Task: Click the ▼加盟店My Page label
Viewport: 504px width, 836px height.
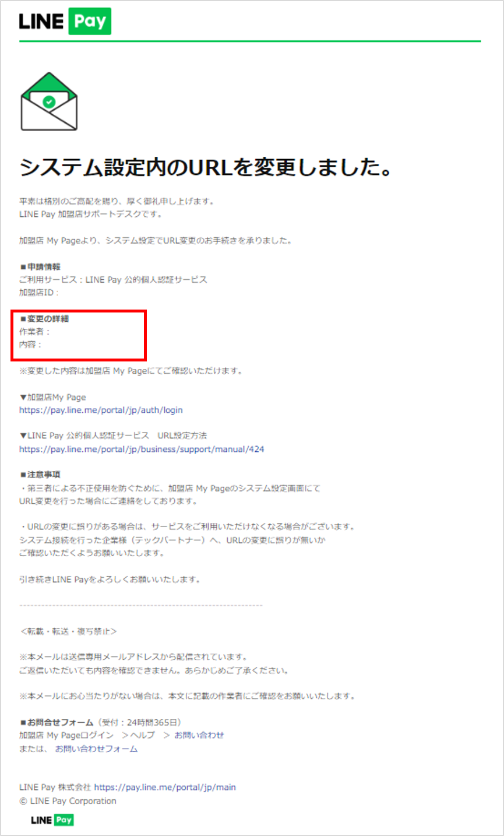Action: pos(52,397)
